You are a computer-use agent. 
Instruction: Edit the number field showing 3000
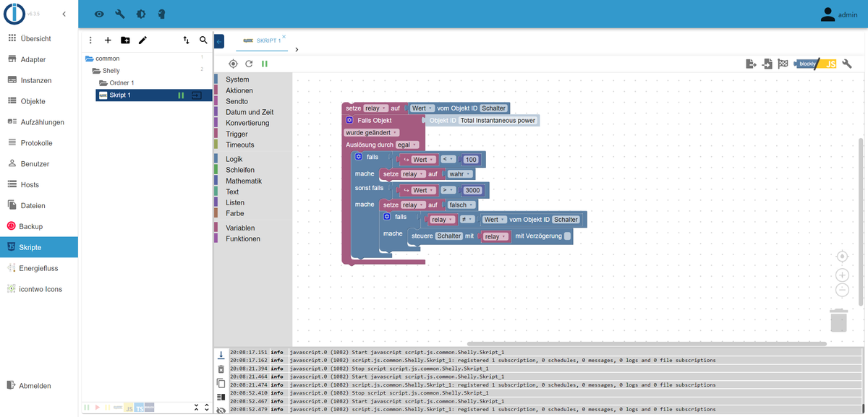[x=472, y=190]
